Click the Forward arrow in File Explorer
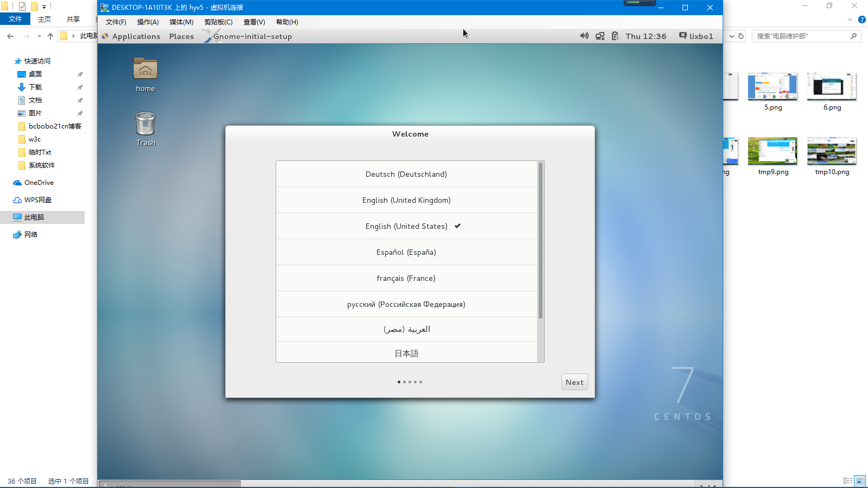The height and width of the screenshot is (488, 868). point(26,36)
